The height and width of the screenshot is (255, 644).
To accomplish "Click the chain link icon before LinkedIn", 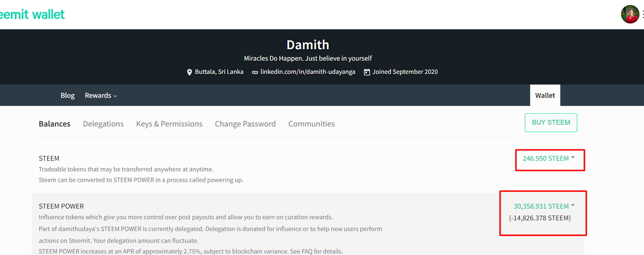I will pyautogui.click(x=255, y=72).
